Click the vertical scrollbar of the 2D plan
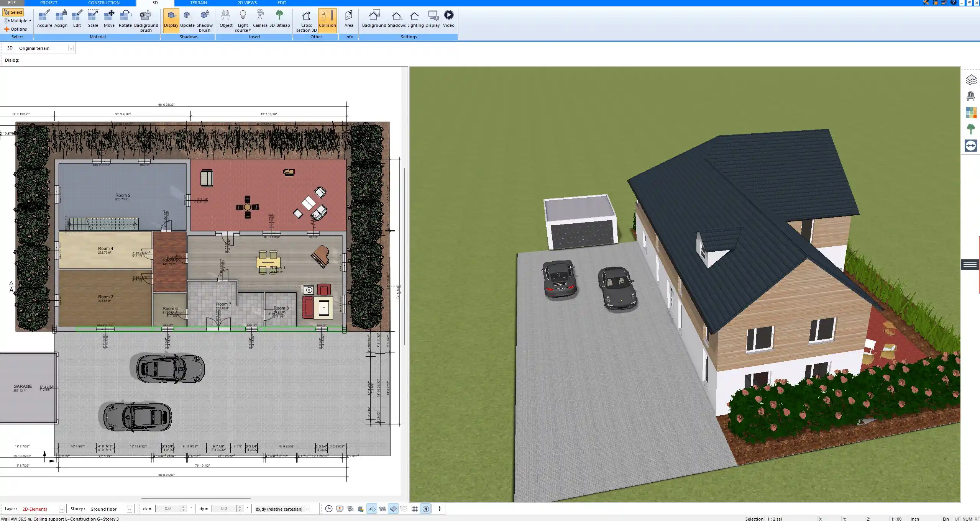The width and height of the screenshot is (980, 521). click(404, 257)
